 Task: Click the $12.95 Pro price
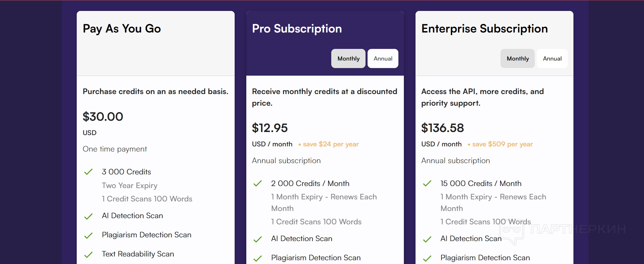coord(270,128)
